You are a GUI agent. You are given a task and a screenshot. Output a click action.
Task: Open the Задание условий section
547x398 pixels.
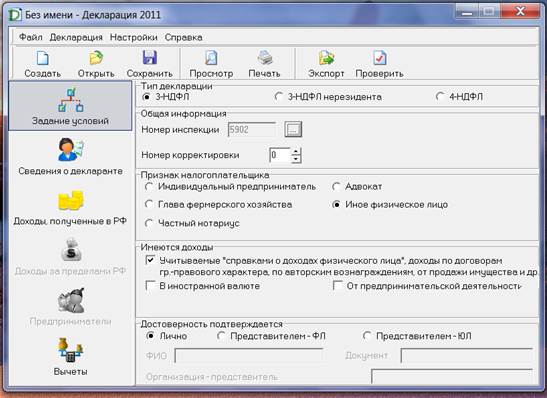[x=70, y=106]
